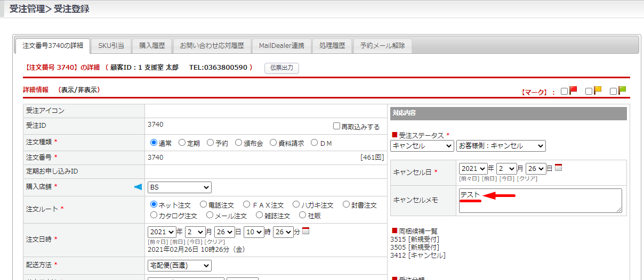Click the [今日] link under キャンセル日

(x=506, y=178)
